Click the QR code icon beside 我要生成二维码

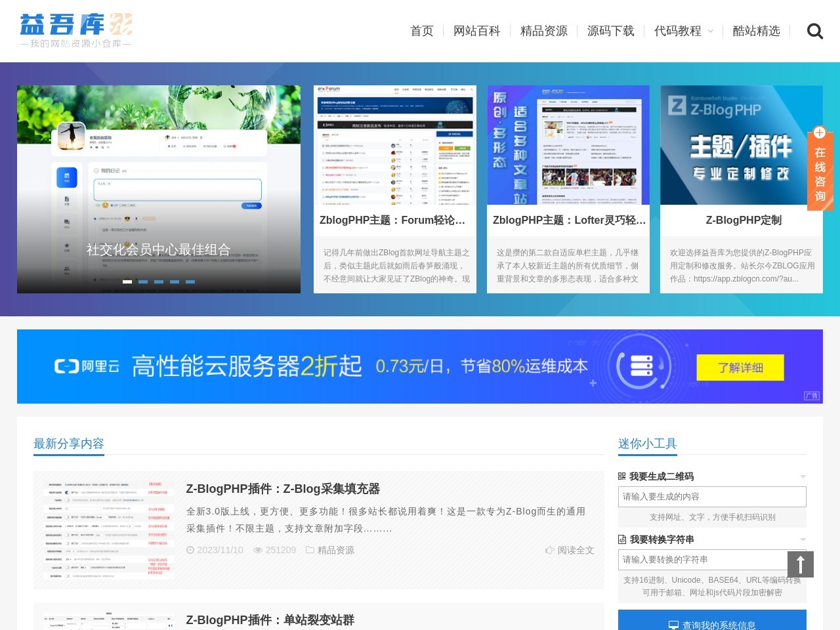[622, 476]
